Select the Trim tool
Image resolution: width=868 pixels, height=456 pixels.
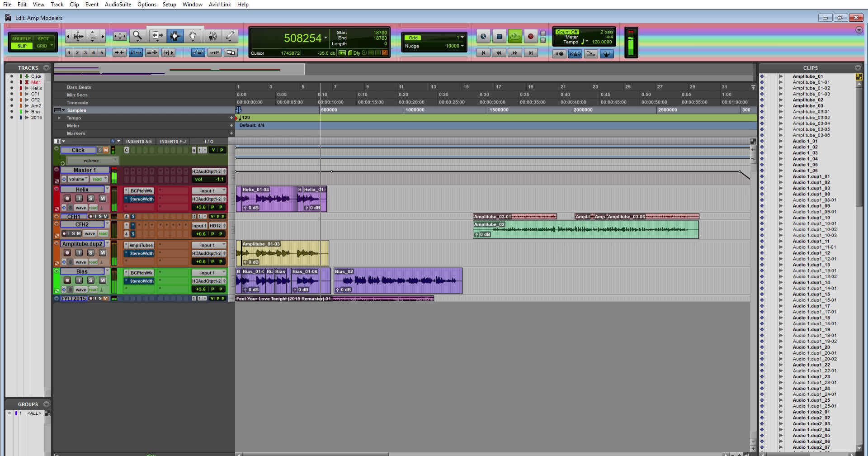157,36
